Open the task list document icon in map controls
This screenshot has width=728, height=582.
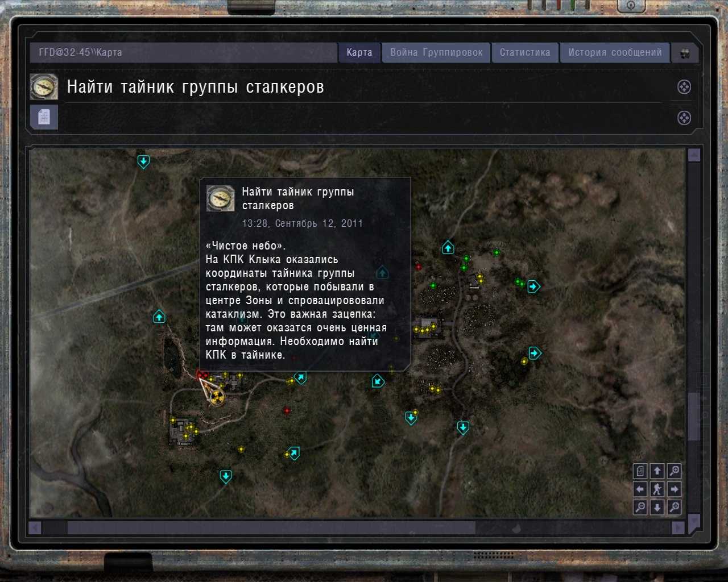click(640, 471)
